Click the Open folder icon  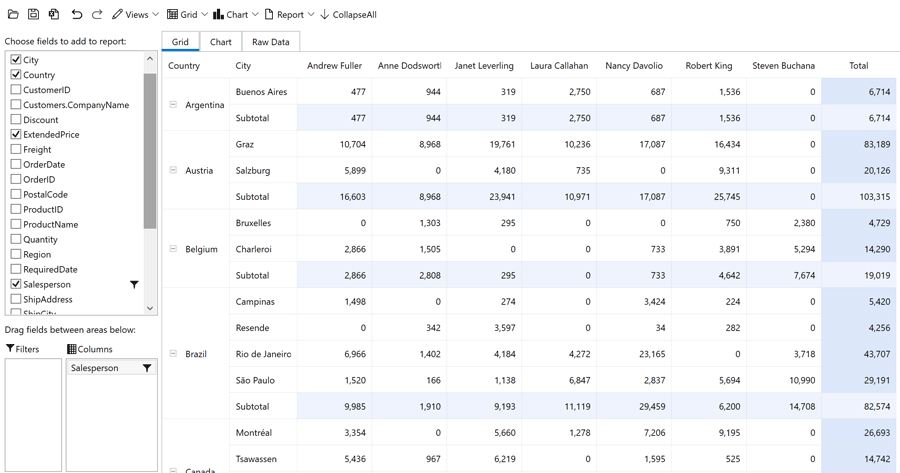(13, 15)
